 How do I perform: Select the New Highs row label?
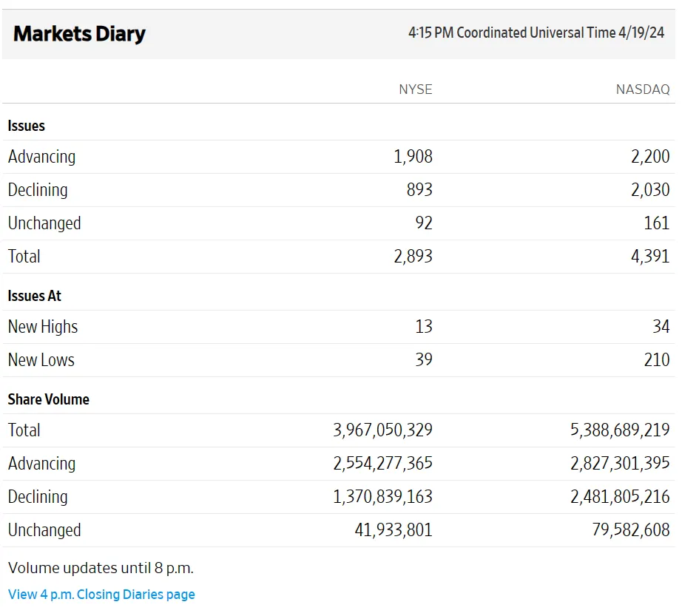[x=42, y=326]
